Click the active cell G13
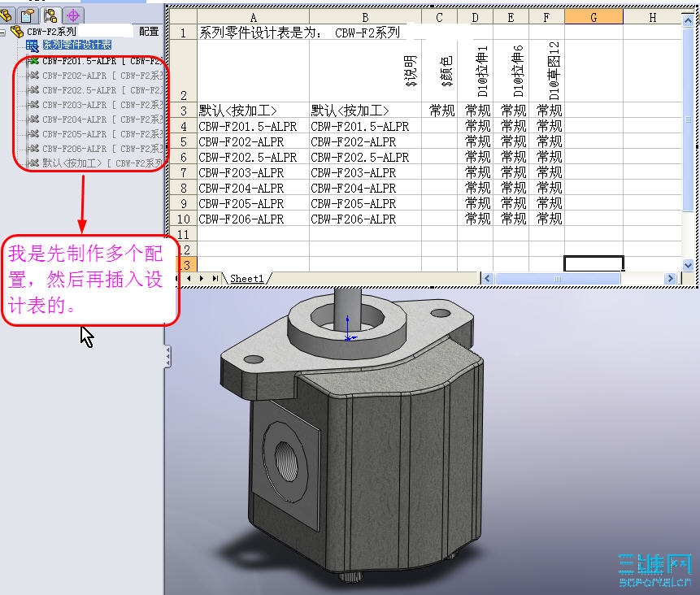 pyautogui.click(x=593, y=263)
